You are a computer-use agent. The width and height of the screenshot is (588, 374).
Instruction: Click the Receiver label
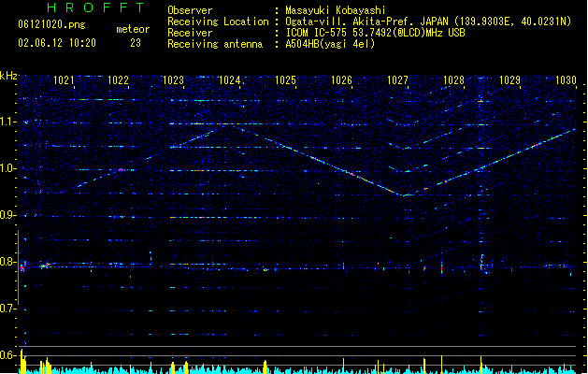(x=190, y=33)
